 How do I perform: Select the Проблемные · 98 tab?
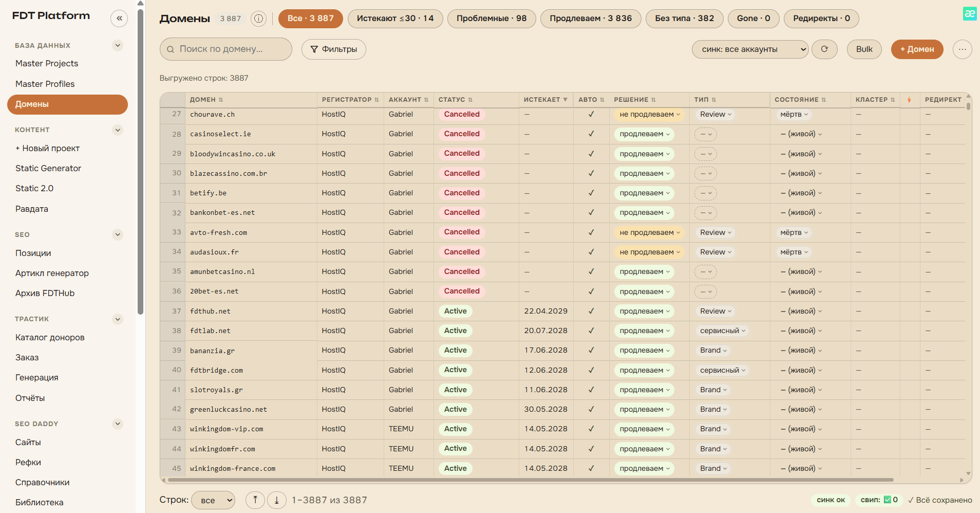pos(492,19)
